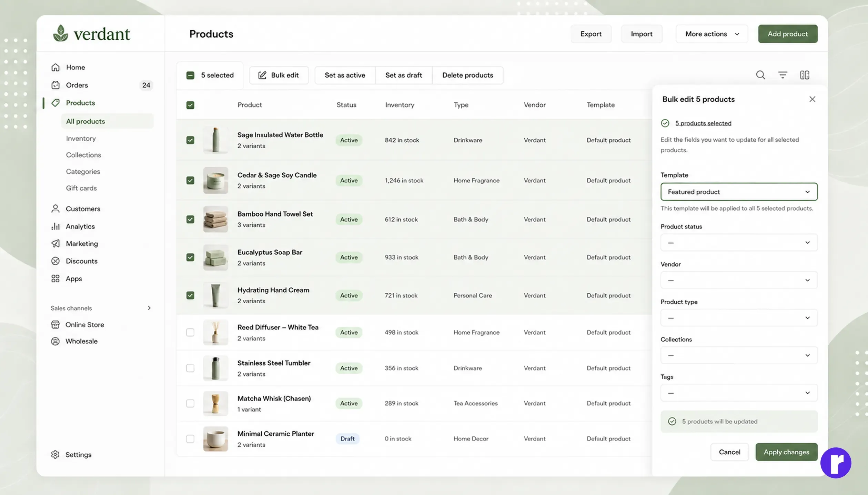Click the Add product button
This screenshot has width=868, height=495.
(788, 34)
